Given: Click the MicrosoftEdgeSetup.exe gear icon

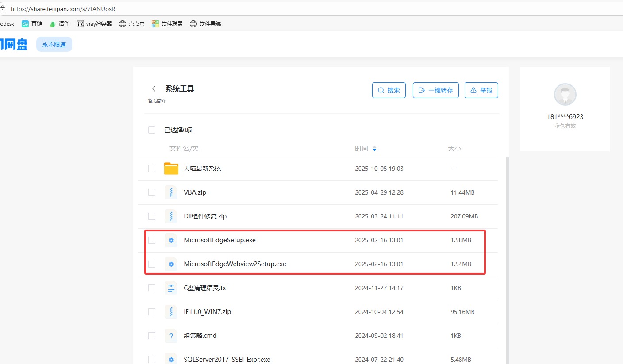Looking at the screenshot, I should (x=171, y=240).
